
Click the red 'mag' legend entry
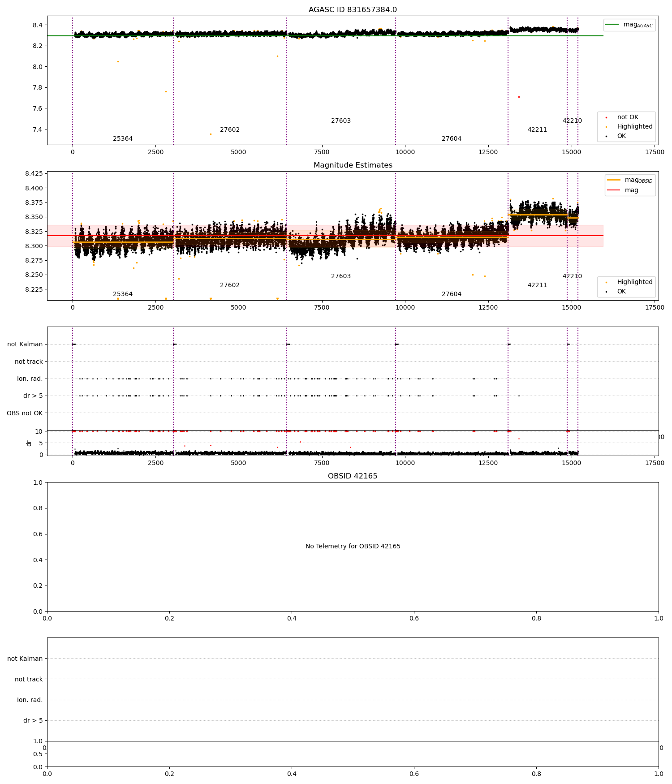[x=623, y=190]
